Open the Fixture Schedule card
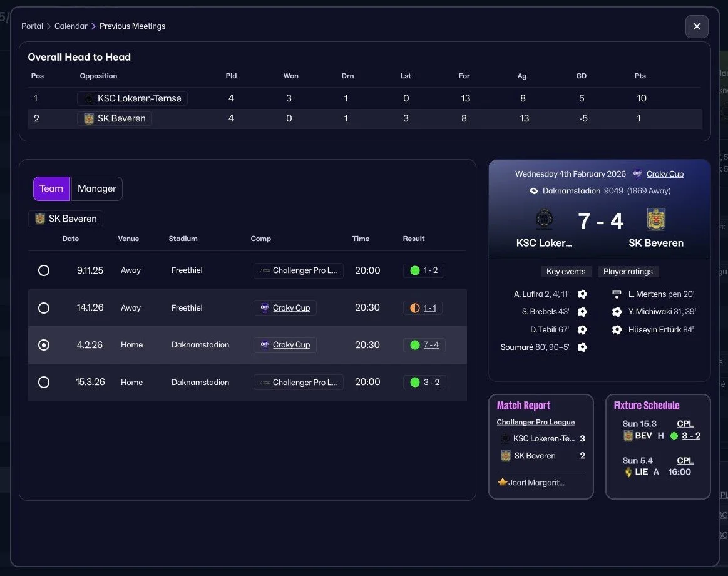 click(658, 447)
